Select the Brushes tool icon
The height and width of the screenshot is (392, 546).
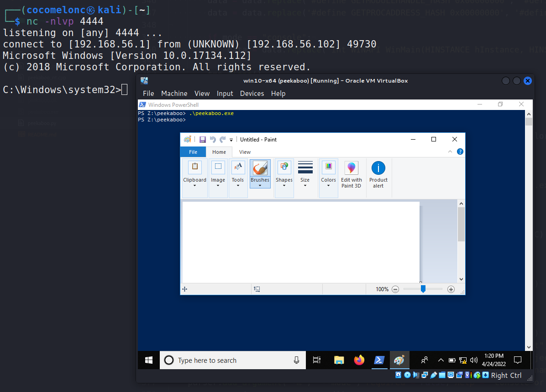pos(260,168)
